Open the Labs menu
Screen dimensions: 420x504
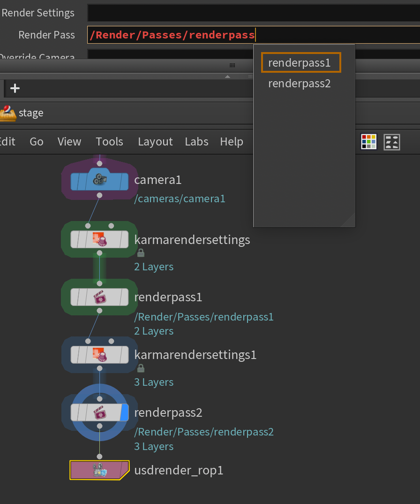[x=196, y=142]
